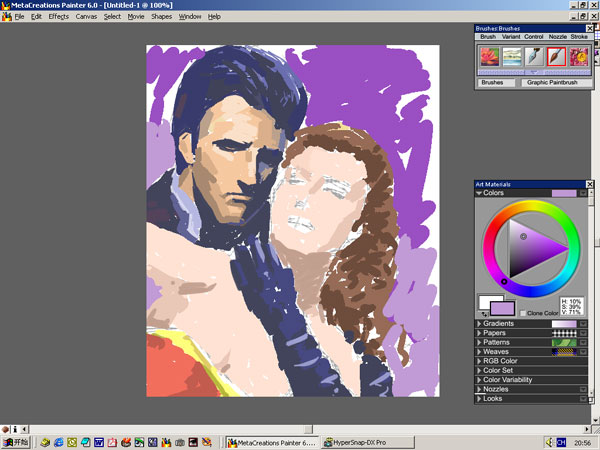600x450 pixels.
Task: Switch to the HyperSnap-DX Pro taskbar button
Action: (x=367, y=443)
